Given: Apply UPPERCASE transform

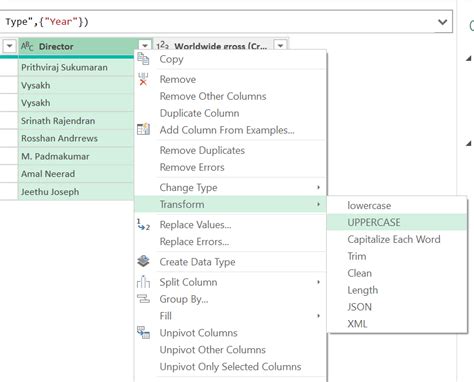Looking at the screenshot, I should (397, 222).
